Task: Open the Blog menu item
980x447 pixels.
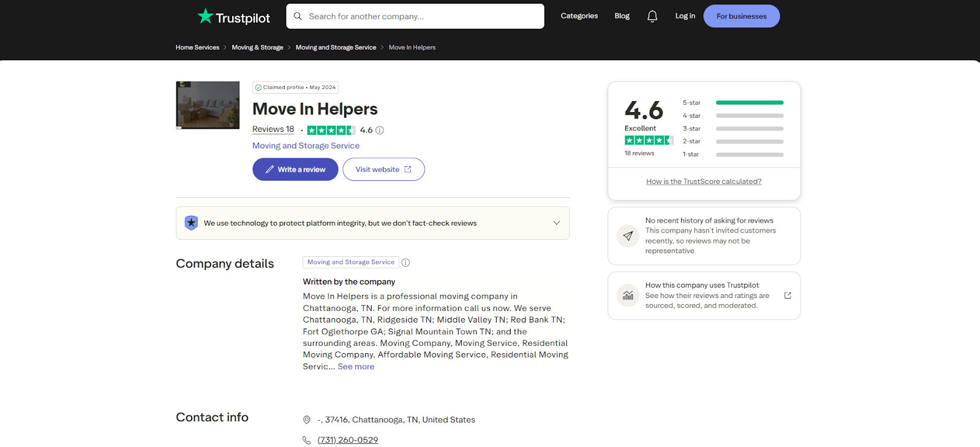Action: point(622,16)
